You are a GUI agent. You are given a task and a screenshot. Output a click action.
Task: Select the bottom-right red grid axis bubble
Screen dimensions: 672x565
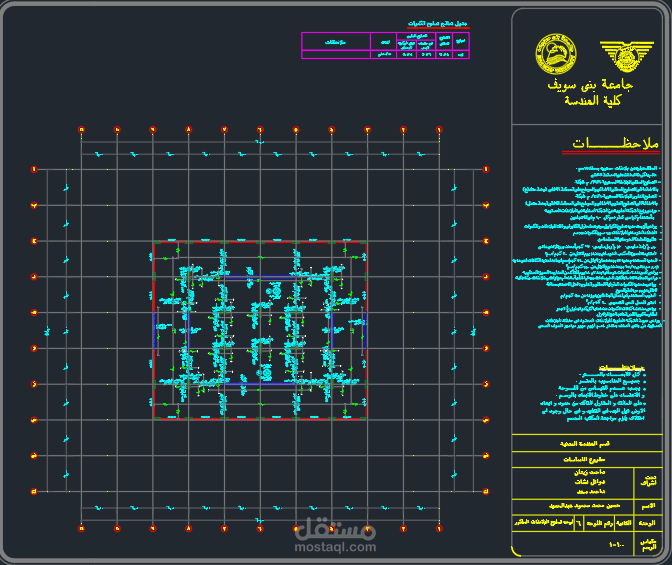[x=439, y=529]
